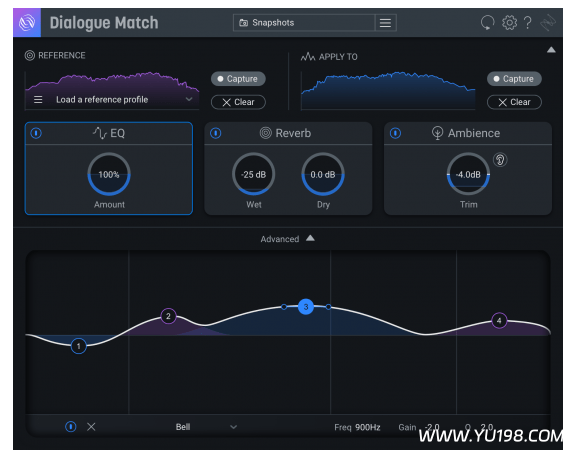569x454 pixels.
Task: Click the ear listen icon in Ambience
Action: [x=500, y=160]
